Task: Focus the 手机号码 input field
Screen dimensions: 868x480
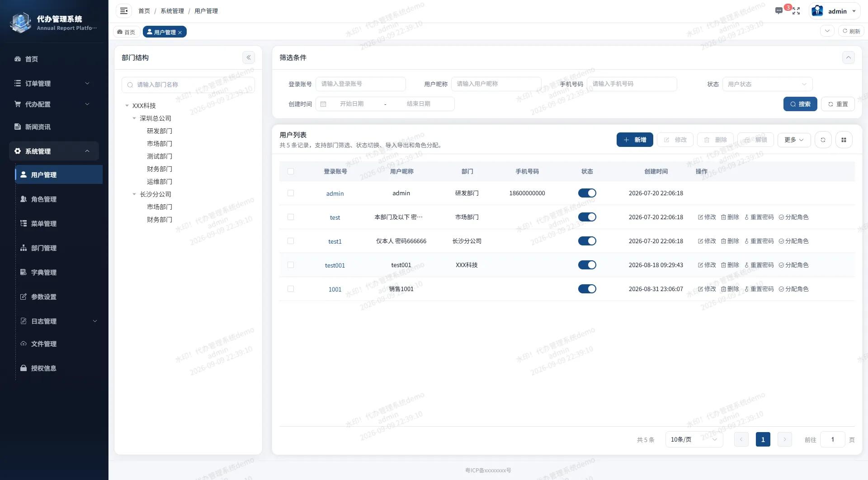Action: point(632,84)
